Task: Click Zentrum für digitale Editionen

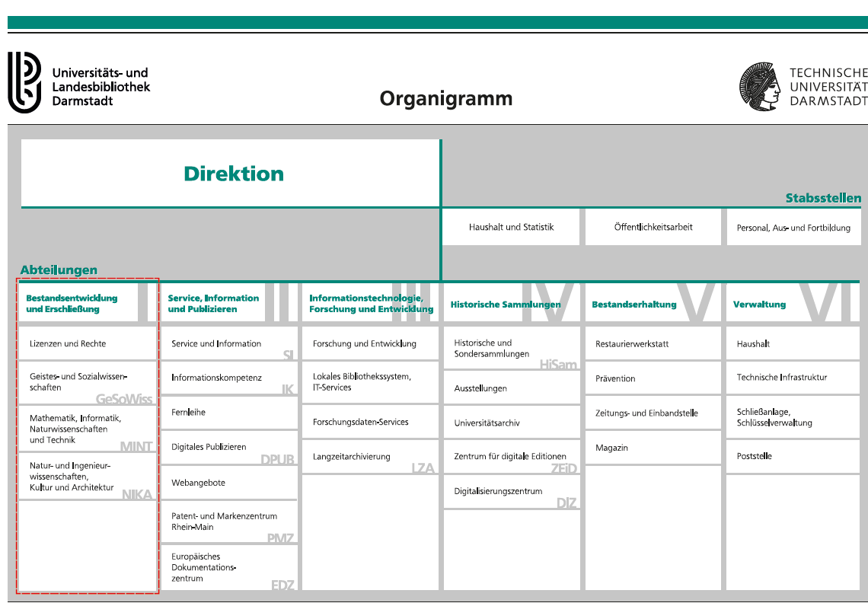Action: point(512,457)
